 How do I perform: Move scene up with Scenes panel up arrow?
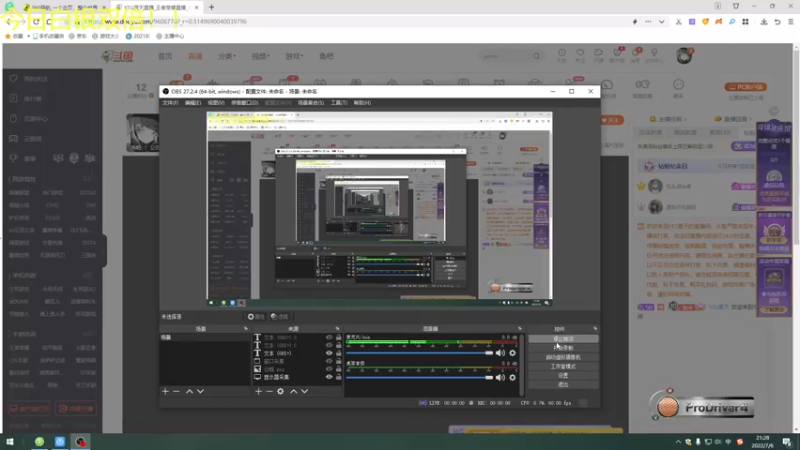pos(189,391)
